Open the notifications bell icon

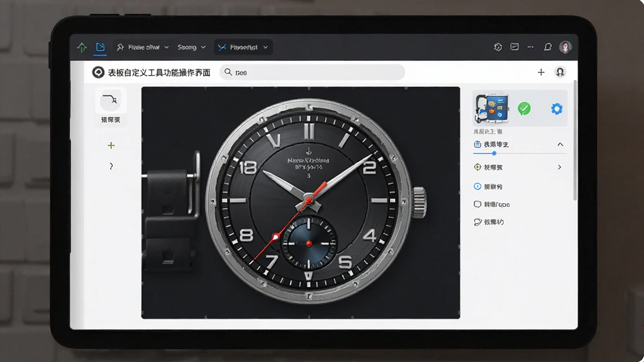(548, 47)
